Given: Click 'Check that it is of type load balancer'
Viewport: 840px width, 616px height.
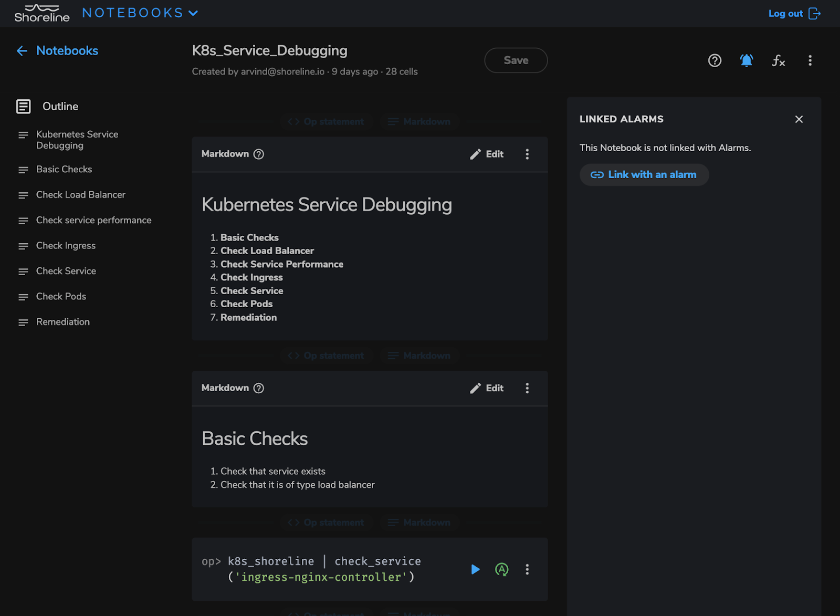Looking at the screenshot, I should [297, 485].
